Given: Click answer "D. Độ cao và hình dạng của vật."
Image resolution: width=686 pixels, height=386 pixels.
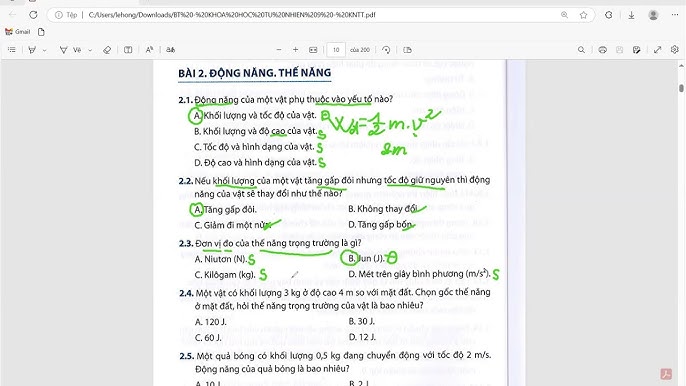Looking at the screenshot, I should click(255, 163).
